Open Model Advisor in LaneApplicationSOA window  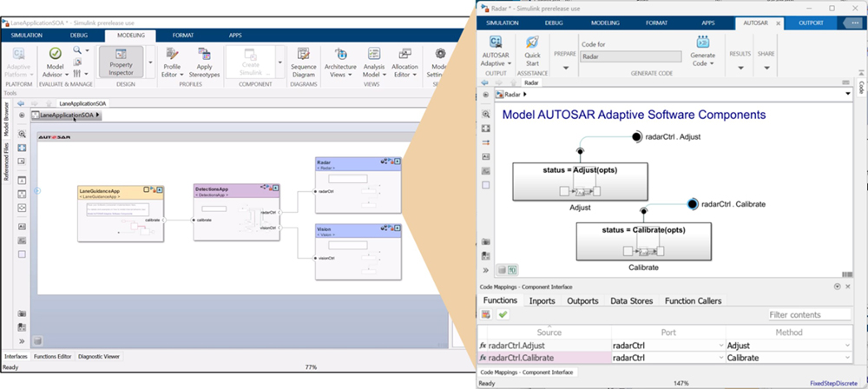coord(55,55)
